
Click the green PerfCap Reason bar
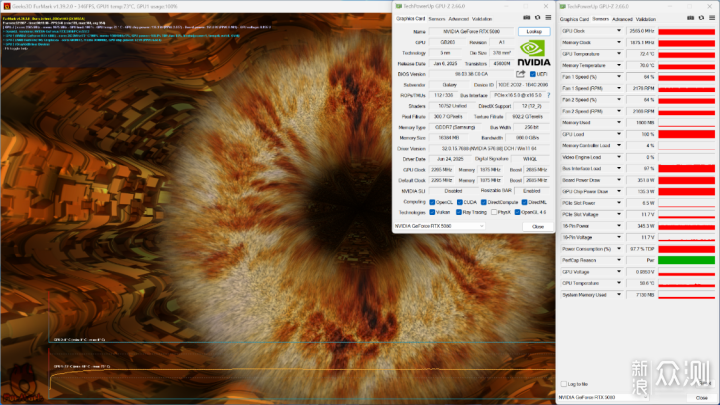pyautogui.click(x=686, y=260)
